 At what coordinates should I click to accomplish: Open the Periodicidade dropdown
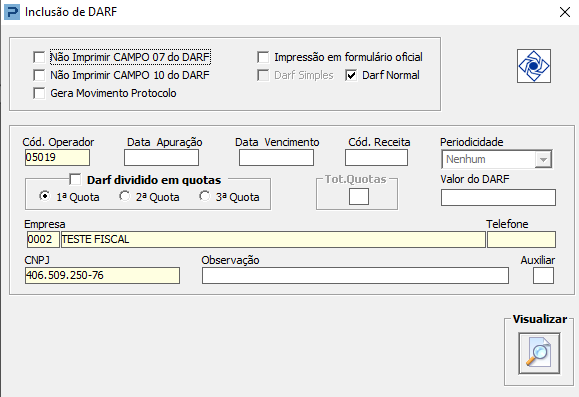point(543,160)
